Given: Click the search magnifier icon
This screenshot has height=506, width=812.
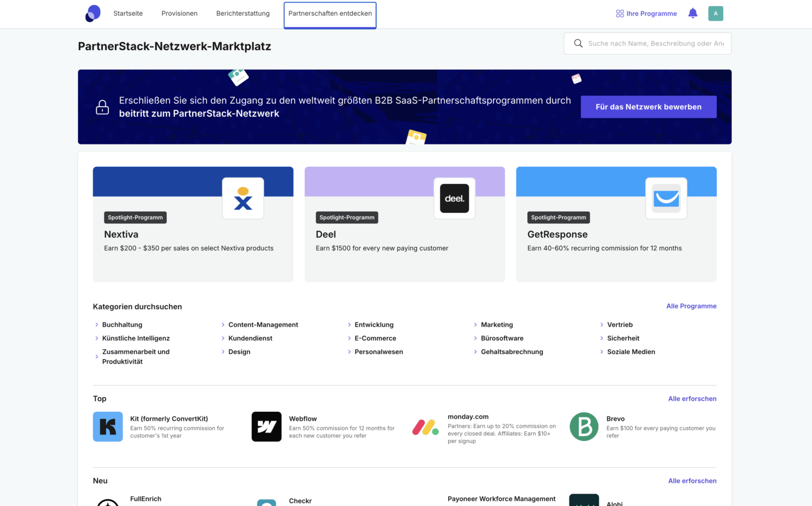Looking at the screenshot, I should pyautogui.click(x=578, y=43).
